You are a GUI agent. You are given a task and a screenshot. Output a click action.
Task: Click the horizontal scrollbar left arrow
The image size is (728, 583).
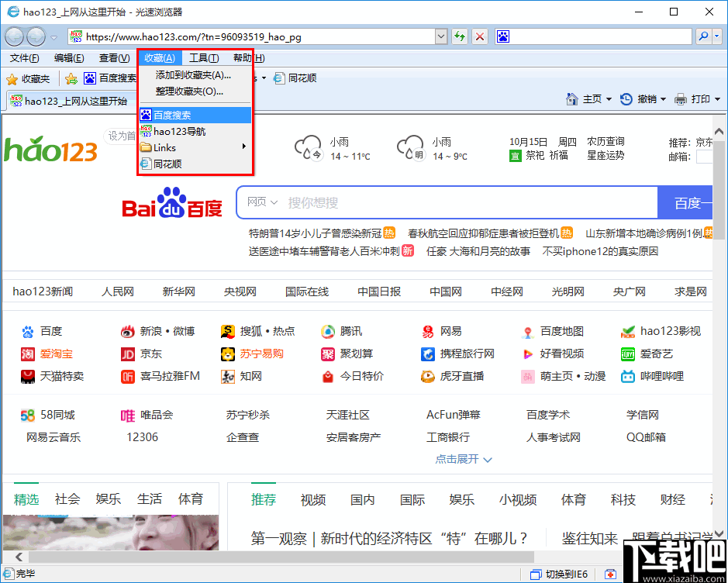pos(19,557)
